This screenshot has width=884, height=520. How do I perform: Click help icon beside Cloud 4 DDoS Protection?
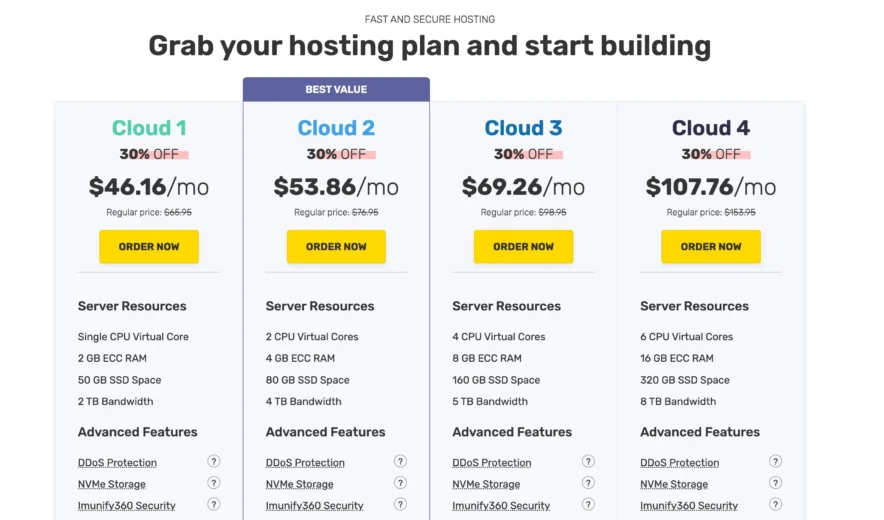(x=775, y=462)
